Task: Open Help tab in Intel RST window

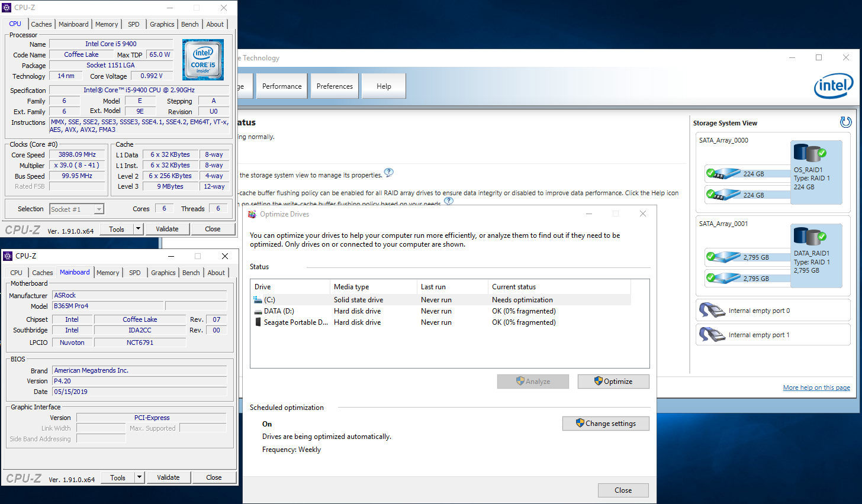Action: tap(384, 86)
